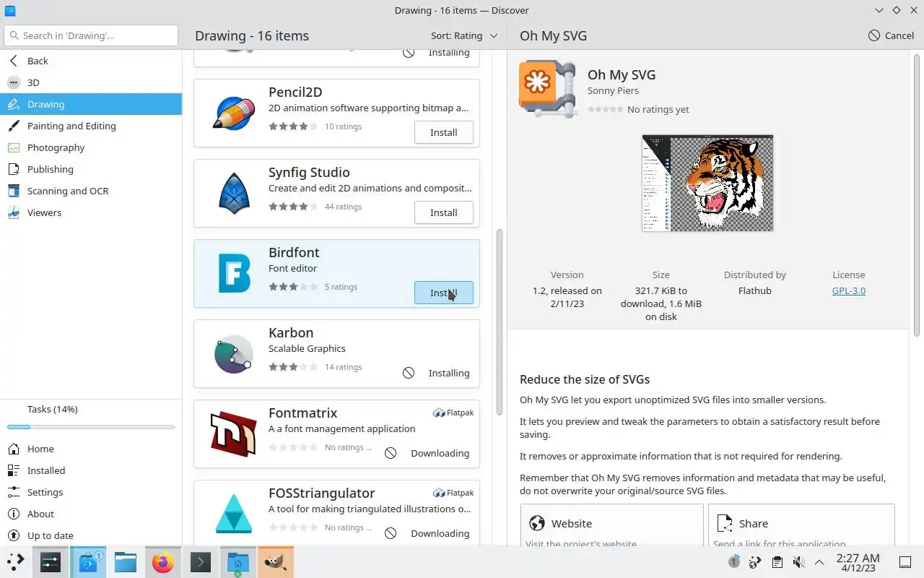Open the Oh My SVG project Website
This screenshot has width=924, height=578.
coord(611,525)
